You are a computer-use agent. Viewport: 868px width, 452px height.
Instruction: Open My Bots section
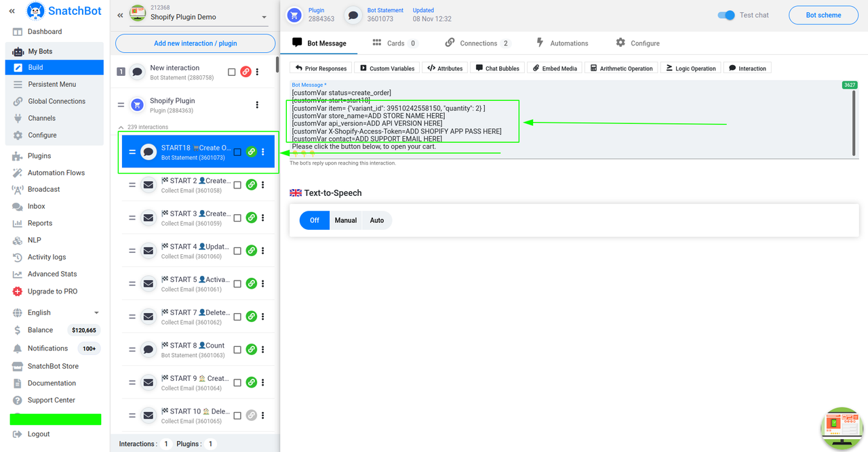[54, 52]
